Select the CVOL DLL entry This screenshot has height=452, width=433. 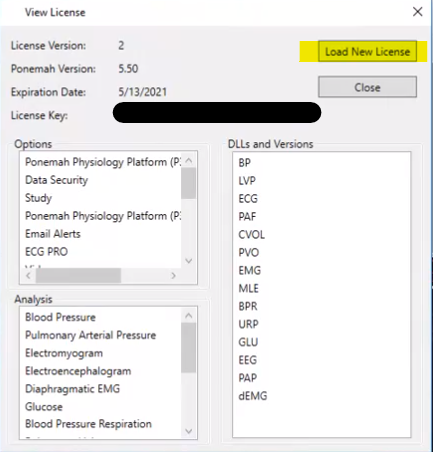tap(252, 235)
